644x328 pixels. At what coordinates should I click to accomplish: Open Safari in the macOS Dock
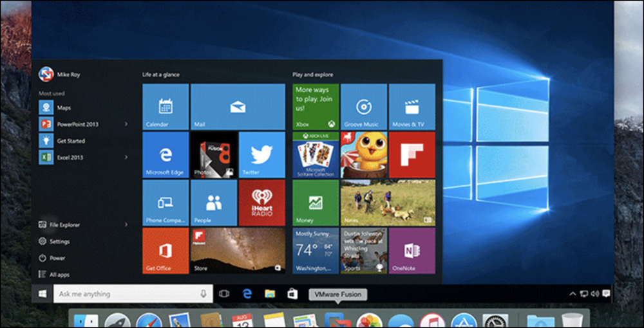coord(149,322)
